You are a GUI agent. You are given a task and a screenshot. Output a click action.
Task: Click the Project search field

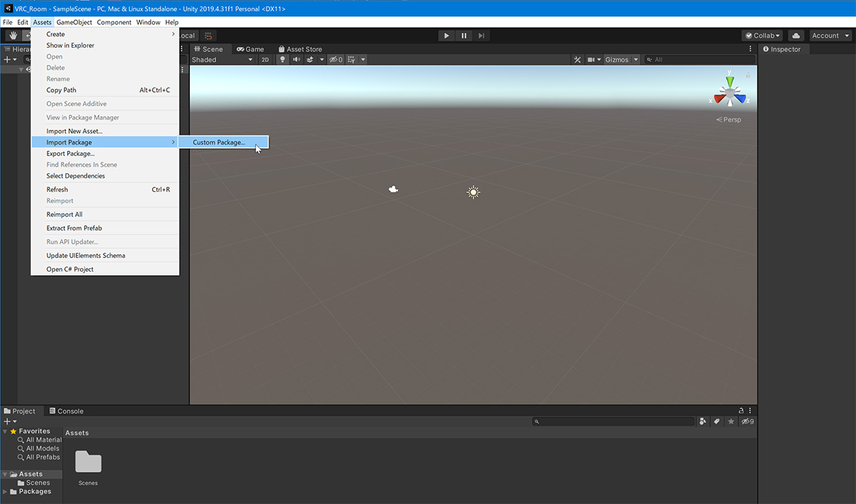pyautogui.click(x=613, y=421)
